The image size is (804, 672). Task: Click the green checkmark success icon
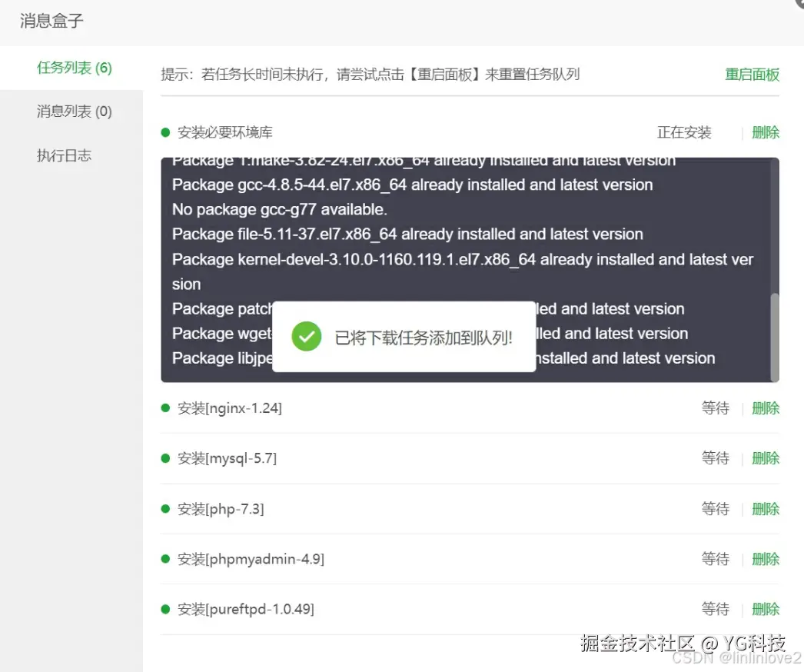pos(307,337)
